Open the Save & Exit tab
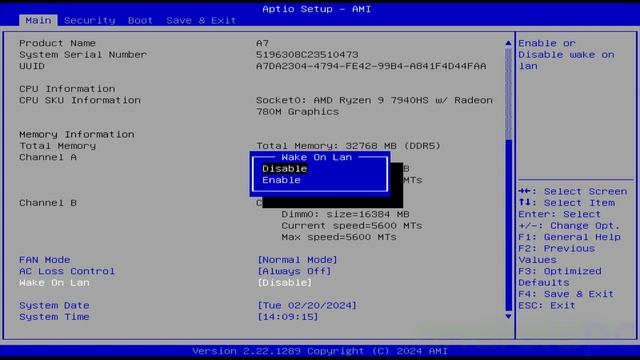This screenshot has width=640, height=360. pos(201,20)
